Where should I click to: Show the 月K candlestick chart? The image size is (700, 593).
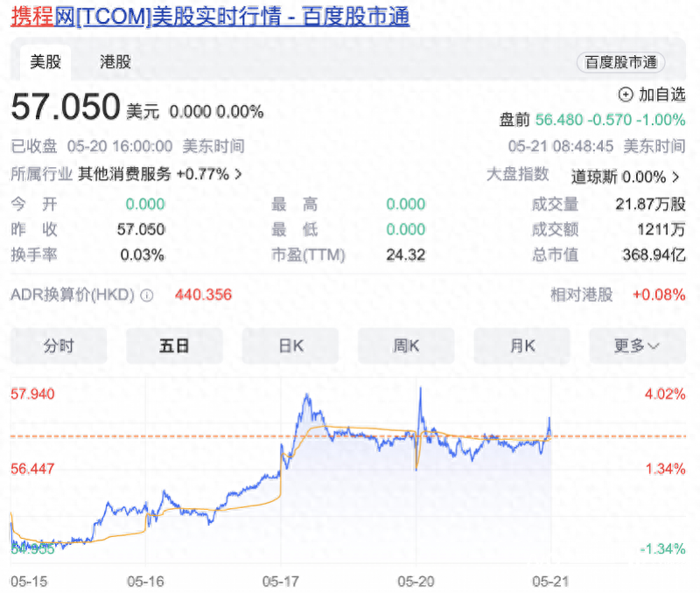pos(521,345)
